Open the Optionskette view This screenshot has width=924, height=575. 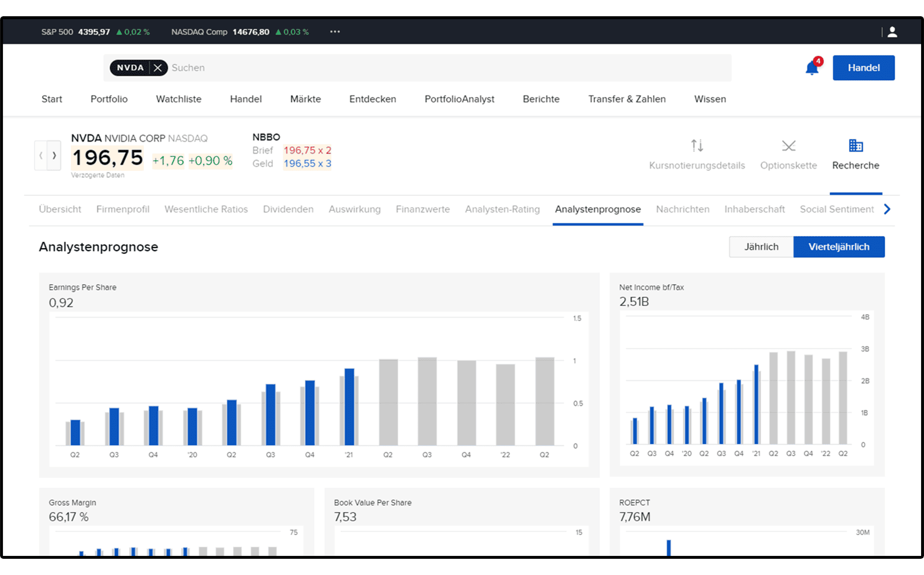click(x=788, y=154)
